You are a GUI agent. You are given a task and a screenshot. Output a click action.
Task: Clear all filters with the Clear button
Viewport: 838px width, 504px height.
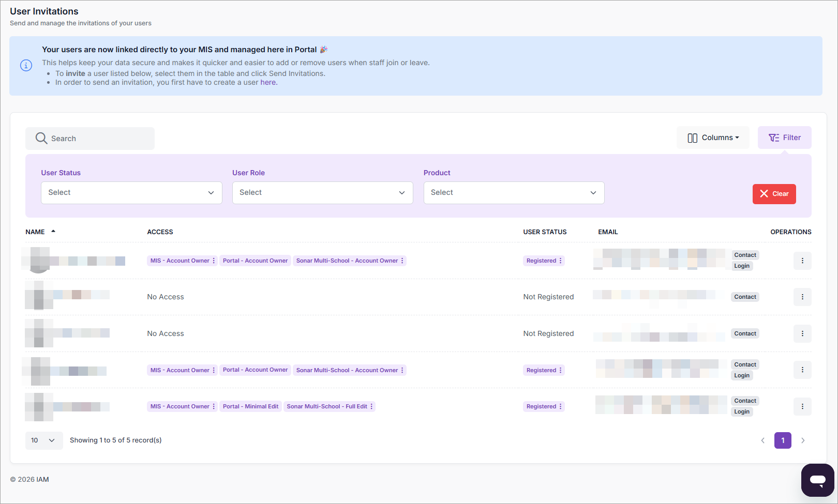click(x=774, y=194)
